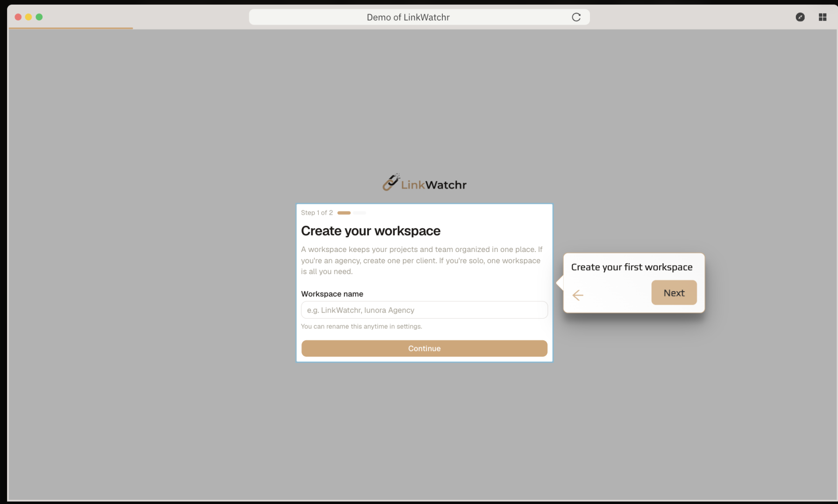838x504 pixels.
Task: Click the Demo of LinkWatchr address bar
Action: pos(419,17)
